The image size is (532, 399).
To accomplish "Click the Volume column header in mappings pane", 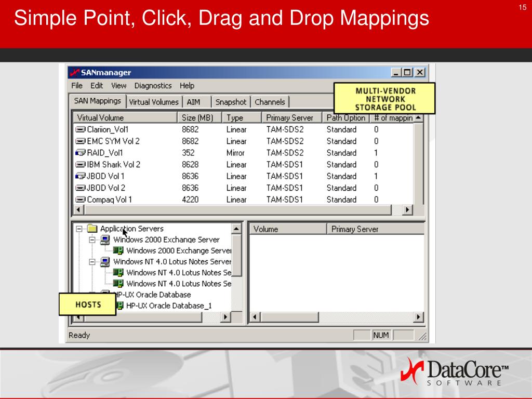I will 288,229.
